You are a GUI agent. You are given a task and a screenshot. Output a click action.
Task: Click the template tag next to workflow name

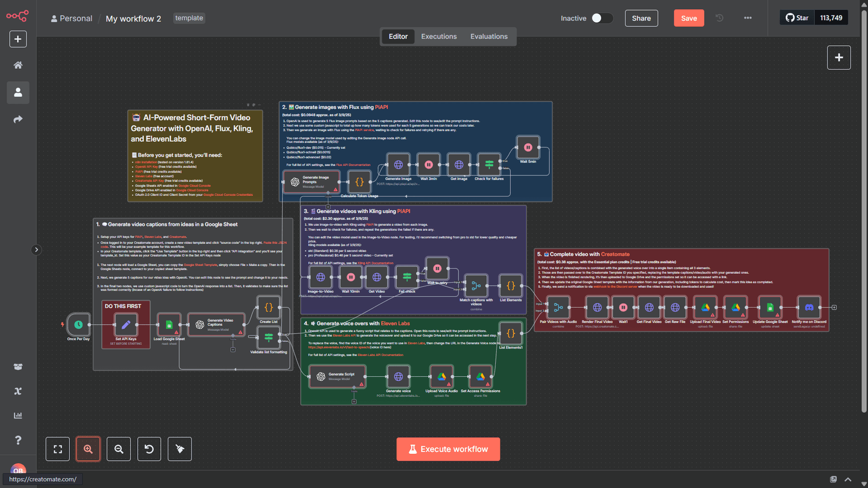pos(189,18)
